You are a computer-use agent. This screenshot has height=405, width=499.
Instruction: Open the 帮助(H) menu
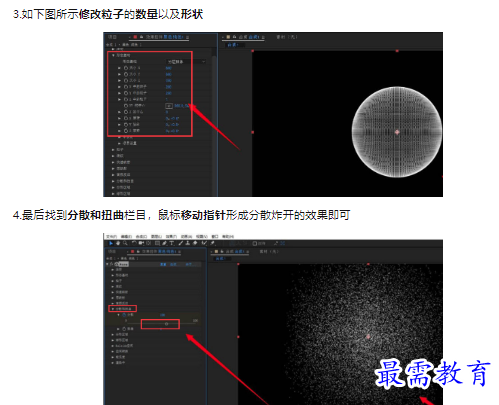pos(228,236)
